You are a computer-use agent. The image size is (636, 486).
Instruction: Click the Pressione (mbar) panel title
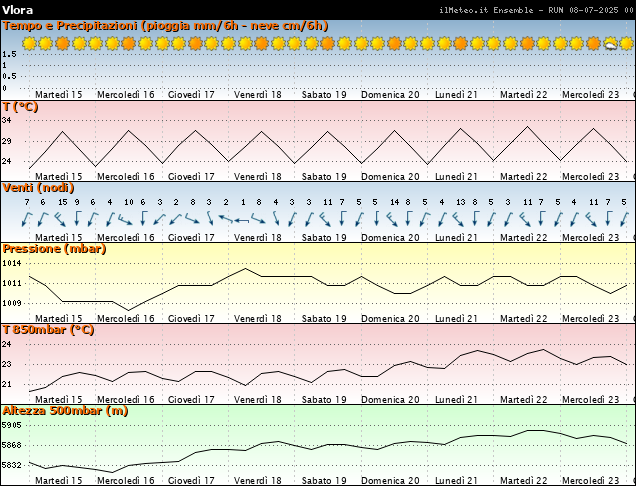(x=54, y=249)
